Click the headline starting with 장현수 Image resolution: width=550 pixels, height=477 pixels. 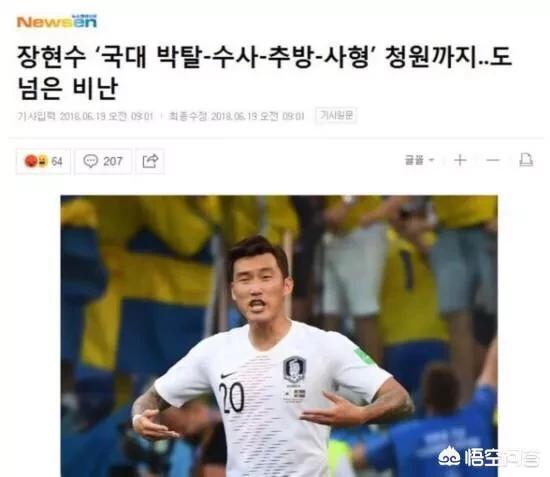(264, 72)
